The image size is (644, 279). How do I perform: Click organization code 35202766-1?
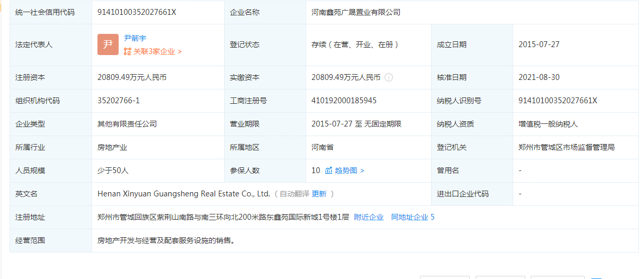click(x=119, y=101)
